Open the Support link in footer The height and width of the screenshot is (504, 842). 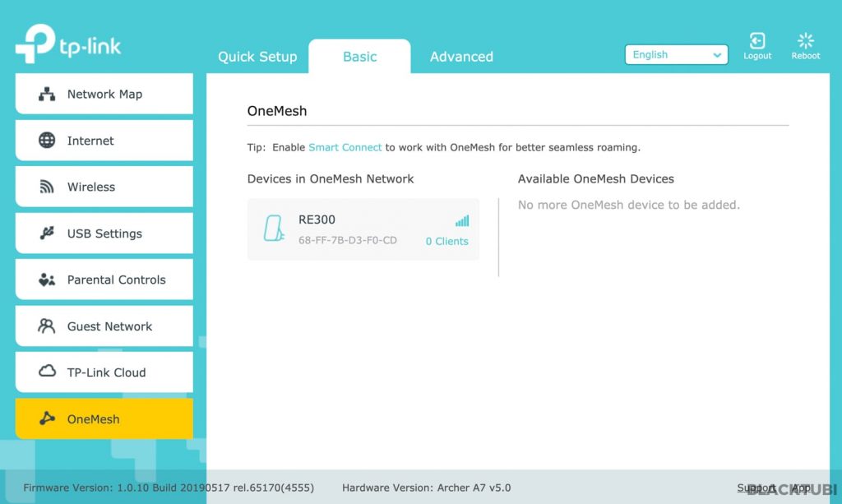click(x=756, y=488)
